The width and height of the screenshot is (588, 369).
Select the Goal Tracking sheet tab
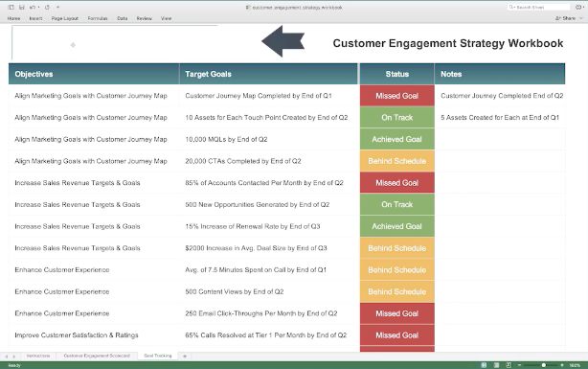pyautogui.click(x=158, y=356)
